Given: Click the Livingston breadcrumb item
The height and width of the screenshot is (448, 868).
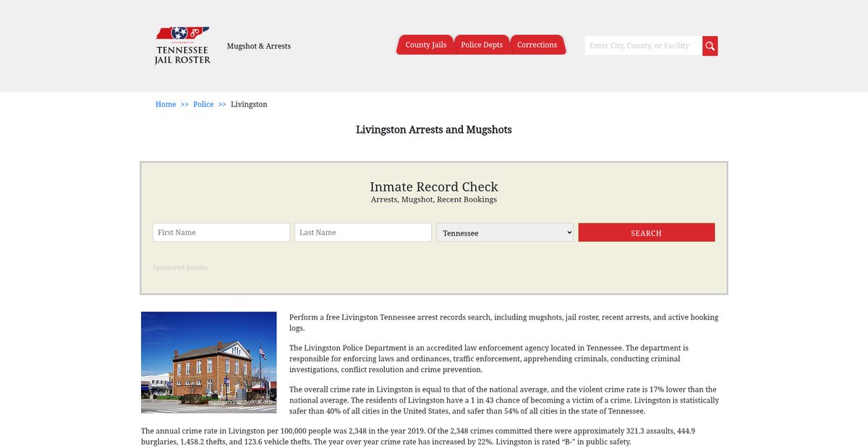Looking at the screenshot, I should [x=249, y=105].
